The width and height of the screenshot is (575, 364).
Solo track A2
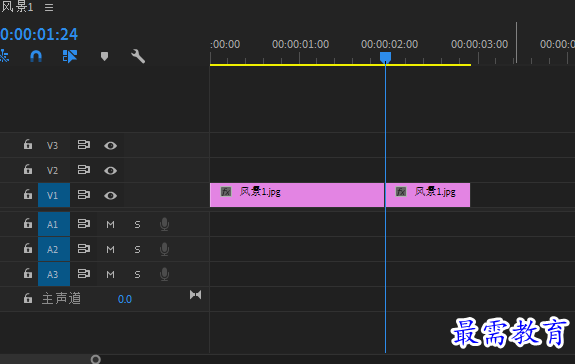(x=137, y=250)
